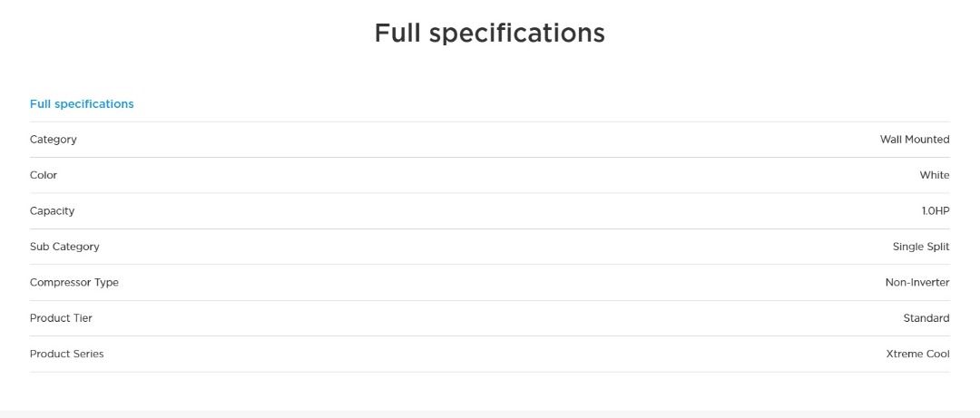Select the Product Tier row label
Viewport: 980px width, 418px height.
[x=61, y=318]
